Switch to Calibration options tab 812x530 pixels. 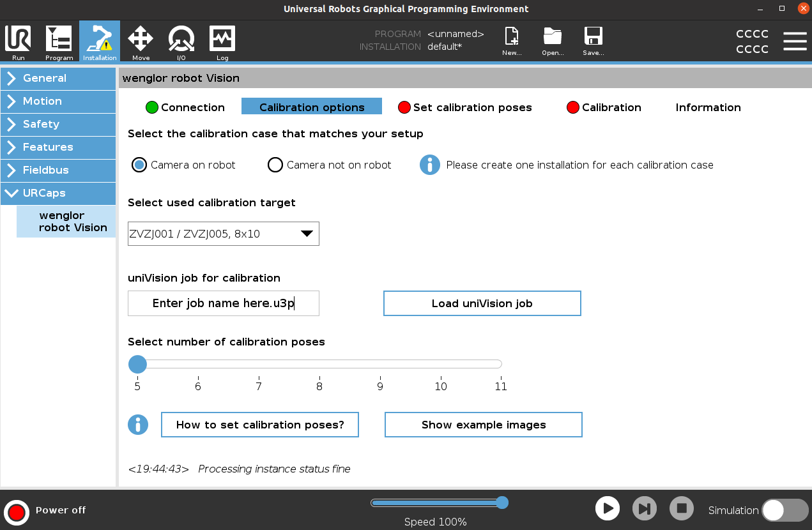click(x=312, y=107)
